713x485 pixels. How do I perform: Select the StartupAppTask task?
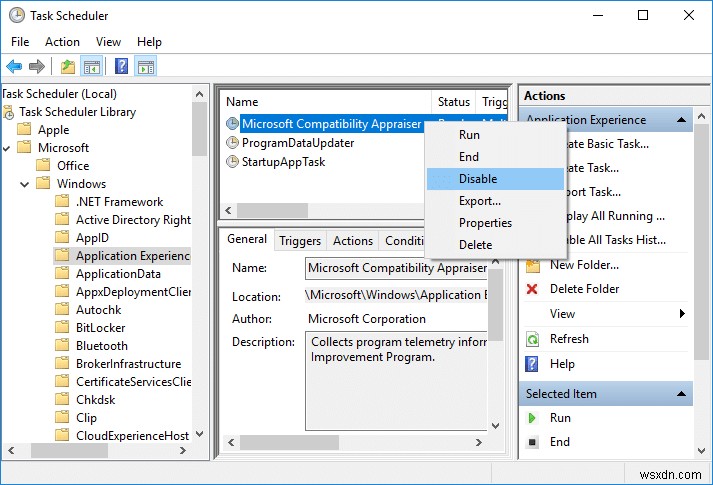click(283, 162)
